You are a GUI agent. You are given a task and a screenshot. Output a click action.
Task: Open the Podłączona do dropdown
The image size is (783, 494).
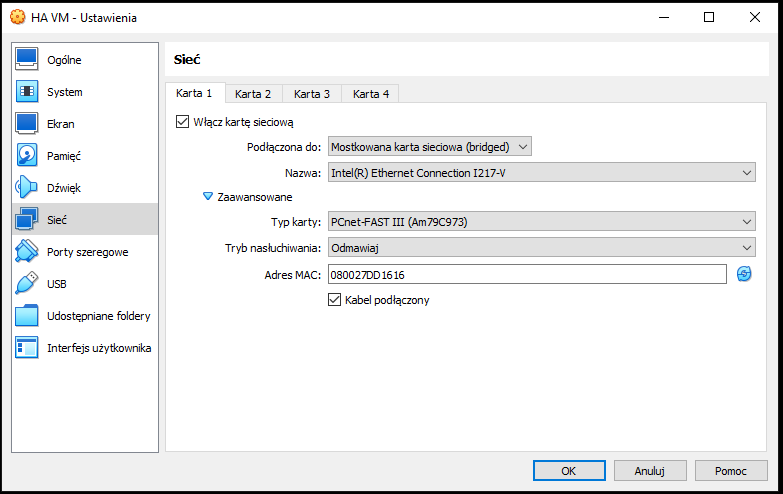[429, 147]
